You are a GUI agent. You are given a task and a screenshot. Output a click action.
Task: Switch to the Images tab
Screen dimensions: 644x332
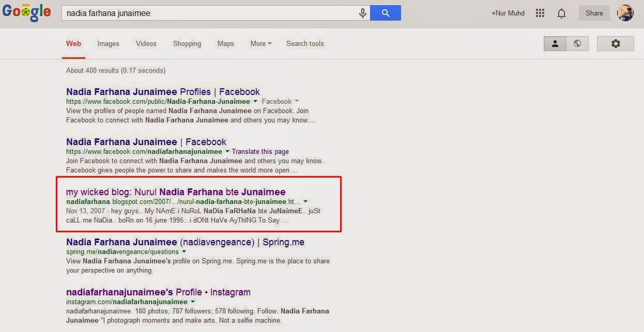pyautogui.click(x=108, y=44)
